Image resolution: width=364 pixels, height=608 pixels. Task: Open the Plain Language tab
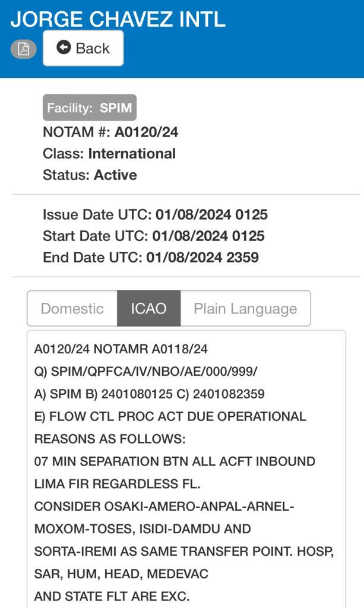pos(245,309)
